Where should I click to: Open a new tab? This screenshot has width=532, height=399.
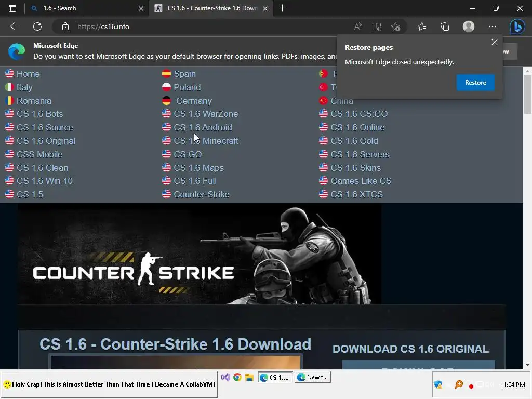click(x=282, y=8)
